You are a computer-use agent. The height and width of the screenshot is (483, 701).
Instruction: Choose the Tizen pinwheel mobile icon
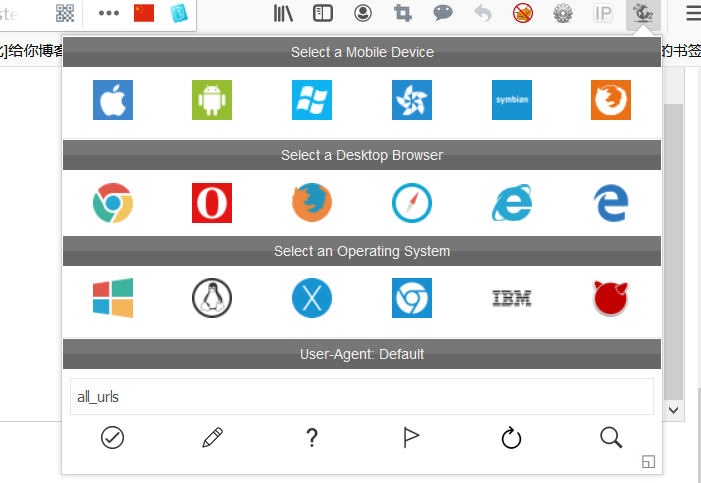(x=412, y=100)
